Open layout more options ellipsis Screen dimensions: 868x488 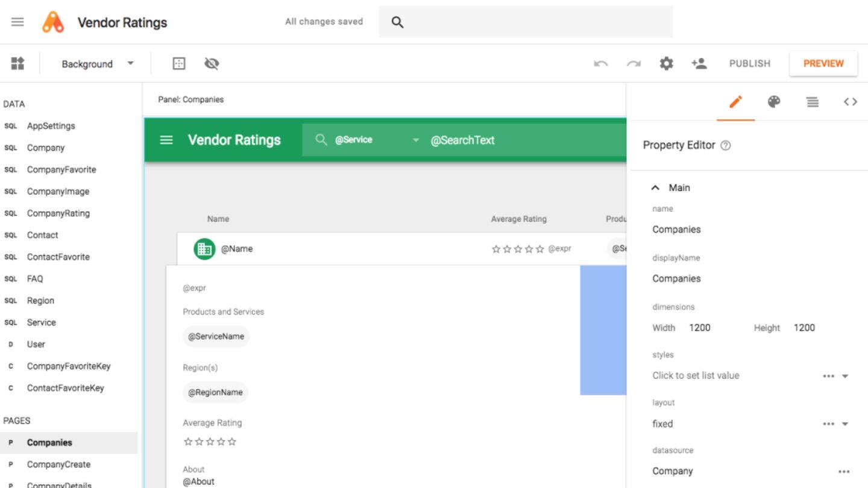[x=829, y=424]
